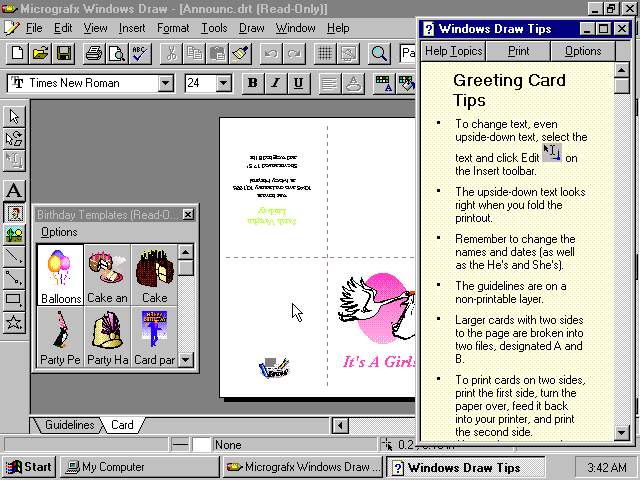640x480 pixels.
Task: Toggle the grid display button
Action: (x=325, y=53)
